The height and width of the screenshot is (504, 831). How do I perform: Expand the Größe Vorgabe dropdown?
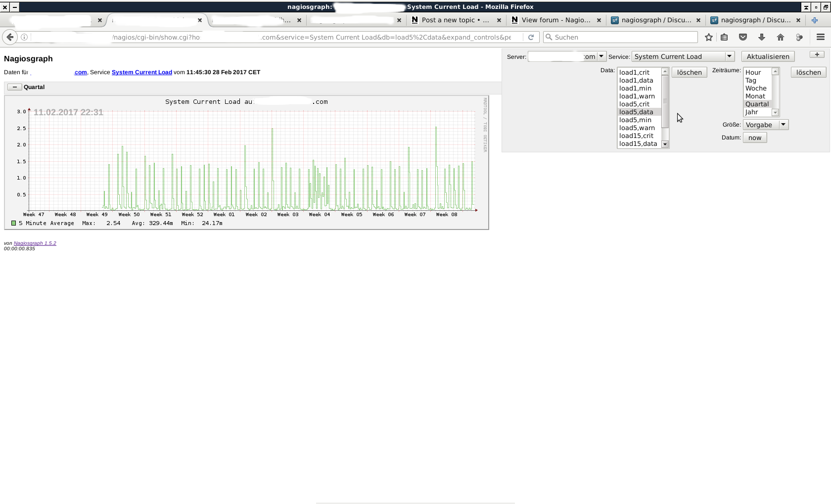click(x=765, y=125)
